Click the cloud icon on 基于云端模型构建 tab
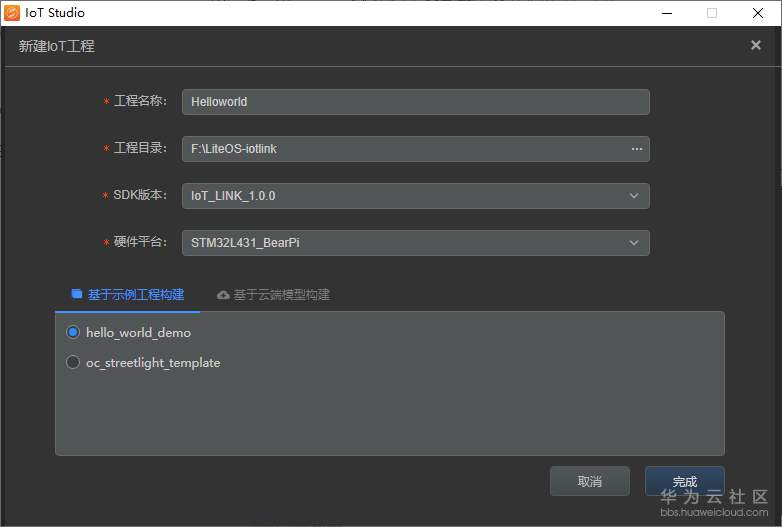The width and height of the screenshot is (782, 527). (x=223, y=295)
